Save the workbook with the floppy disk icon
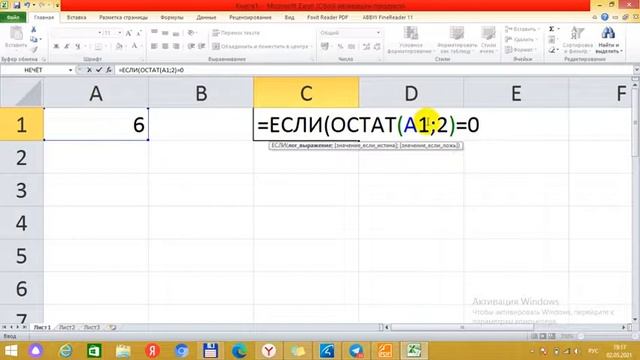This screenshot has width=640, height=360. 17,5
